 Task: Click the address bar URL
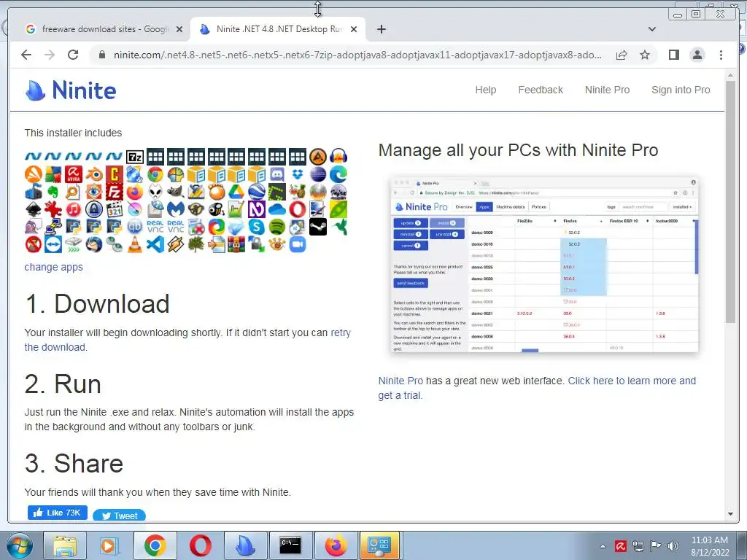click(357, 55)
